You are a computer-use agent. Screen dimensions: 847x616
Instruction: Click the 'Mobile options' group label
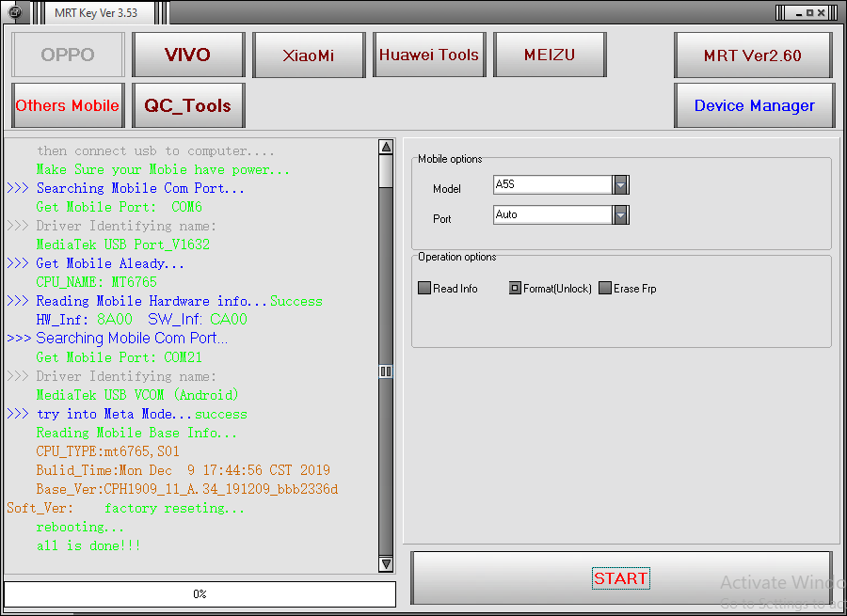(450, 159)
